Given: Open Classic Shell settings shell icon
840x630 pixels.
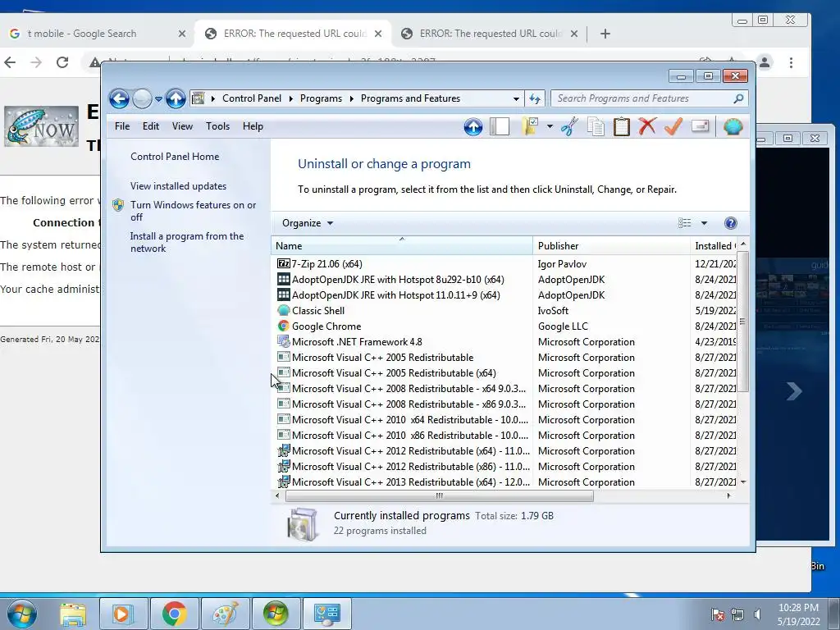Looking at the screenshot, I should coord(733,126).
